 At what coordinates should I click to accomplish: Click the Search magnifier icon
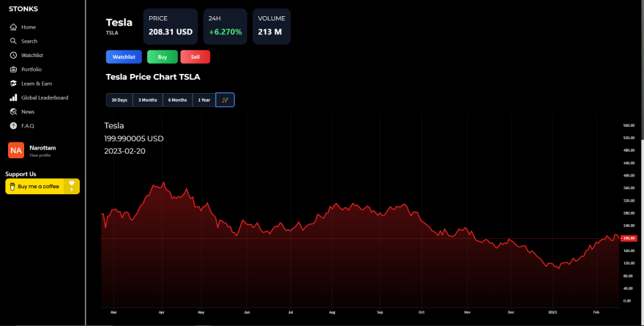pyautogui.click(x=13, y=41)
